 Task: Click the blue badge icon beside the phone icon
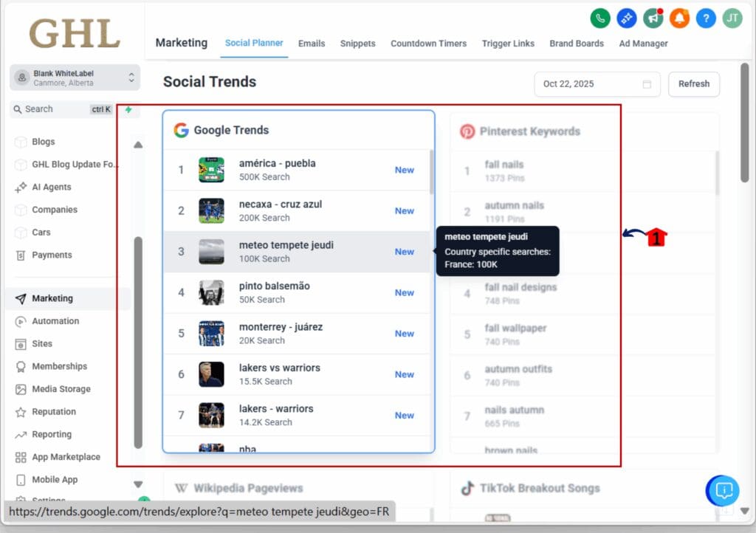click(626, 18)
